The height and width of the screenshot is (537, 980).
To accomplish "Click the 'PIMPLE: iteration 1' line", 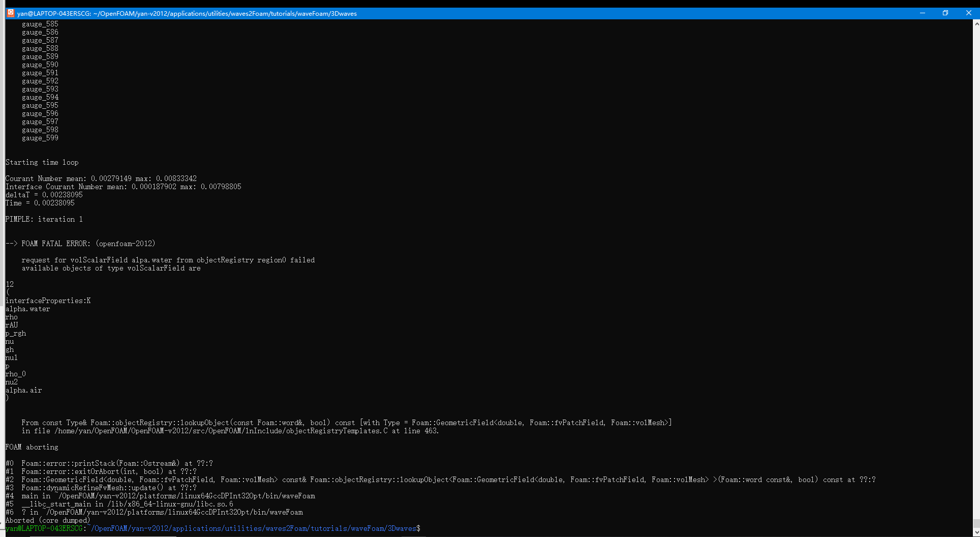I will pos(44,219).
